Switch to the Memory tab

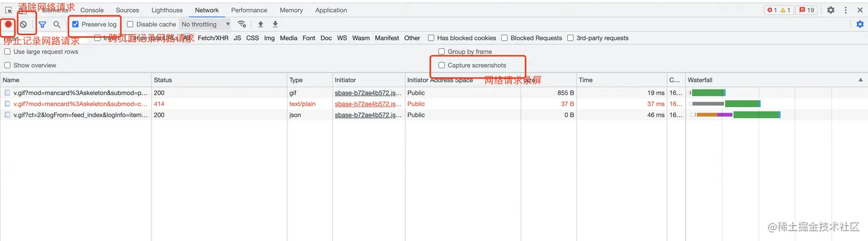[292, 10]
